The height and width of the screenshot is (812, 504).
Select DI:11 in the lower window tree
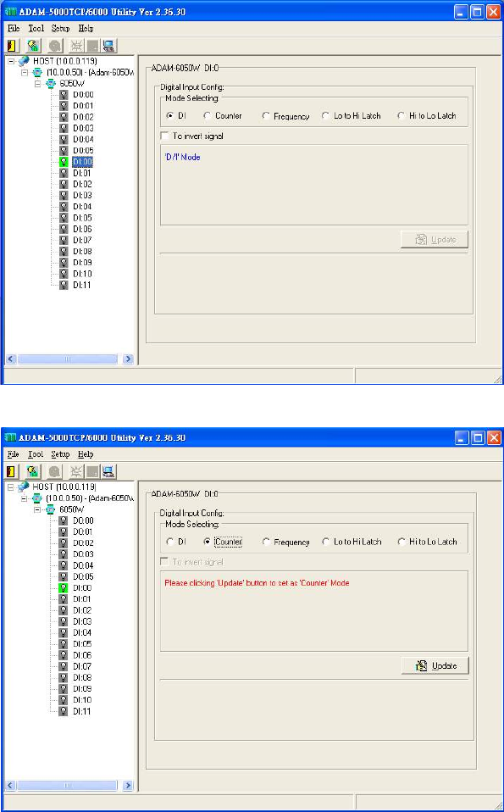pos(82,711)
